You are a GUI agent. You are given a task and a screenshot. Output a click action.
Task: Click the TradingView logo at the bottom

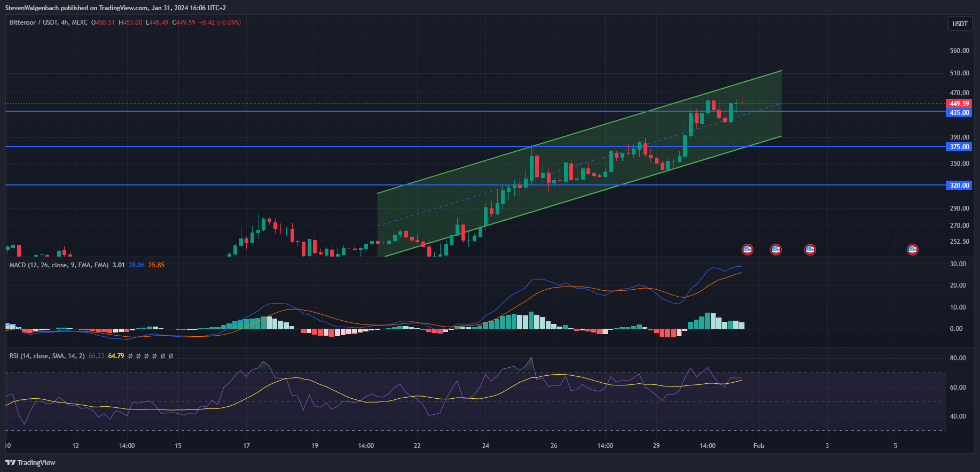pos(30,462)
